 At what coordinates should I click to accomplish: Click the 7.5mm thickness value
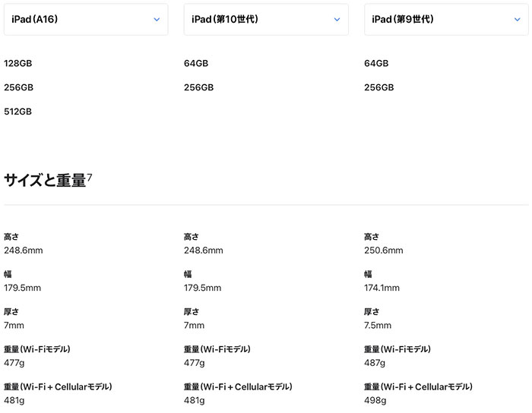[378, 325]
